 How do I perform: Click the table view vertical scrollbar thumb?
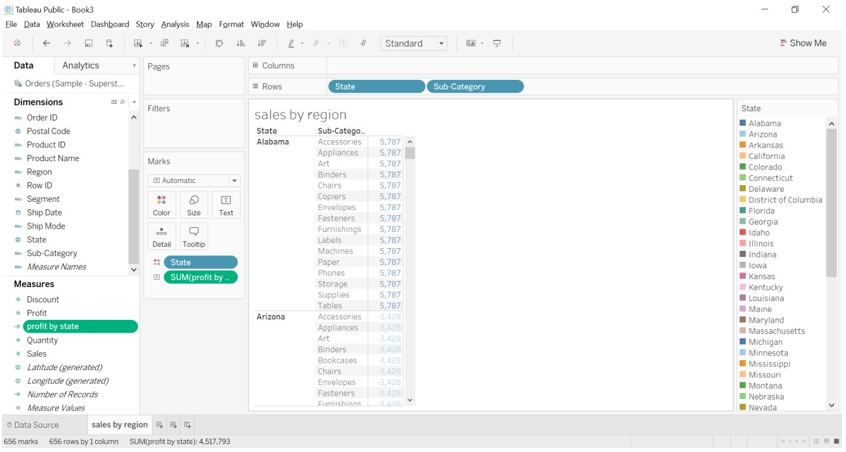tap(410, 153)
